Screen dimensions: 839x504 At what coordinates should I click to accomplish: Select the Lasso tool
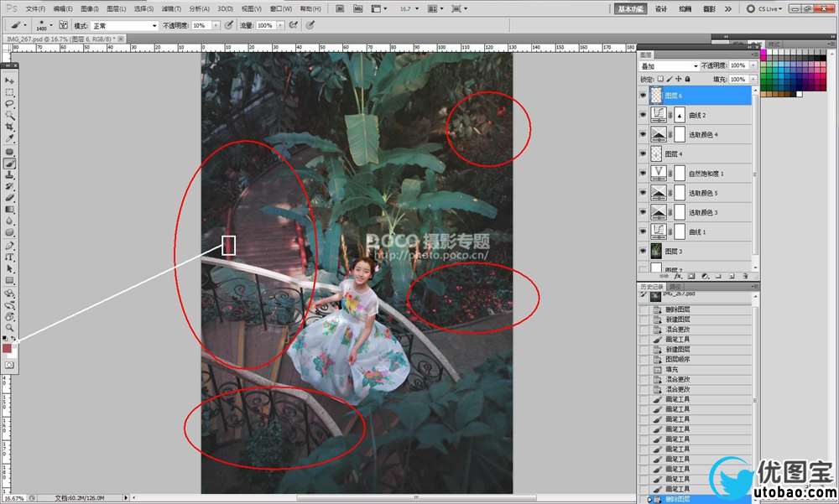pyautogui.click(x=9, y=104)
